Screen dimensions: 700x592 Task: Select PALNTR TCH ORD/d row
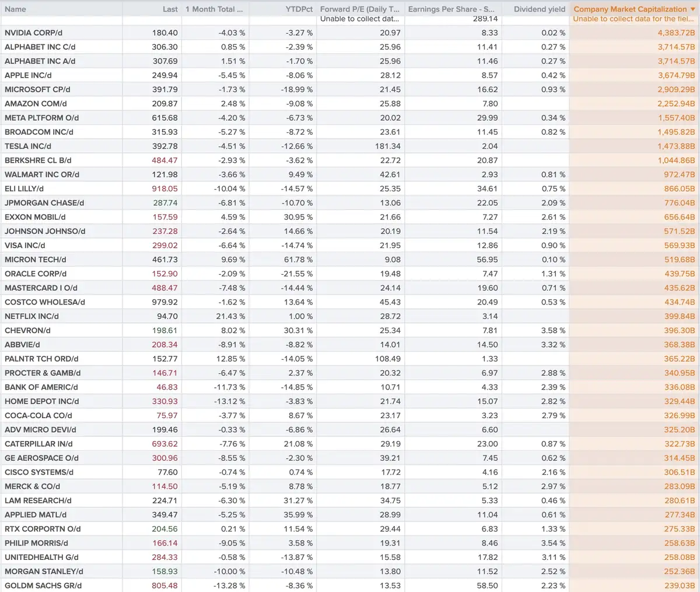click(350, 359)
